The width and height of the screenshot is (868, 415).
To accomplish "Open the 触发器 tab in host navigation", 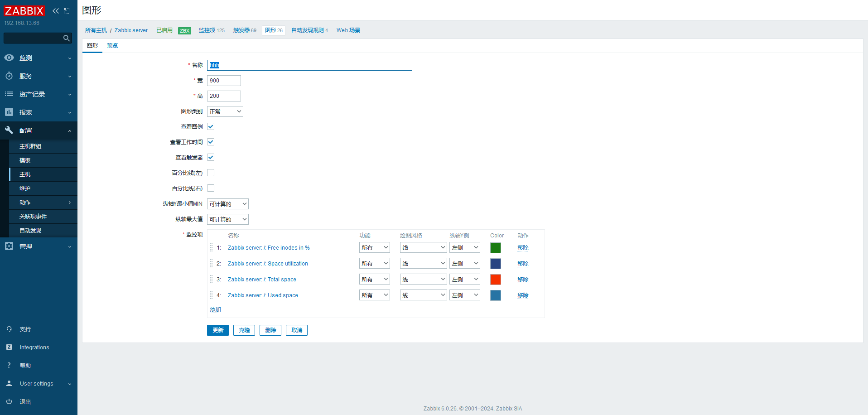I will 241,30.
